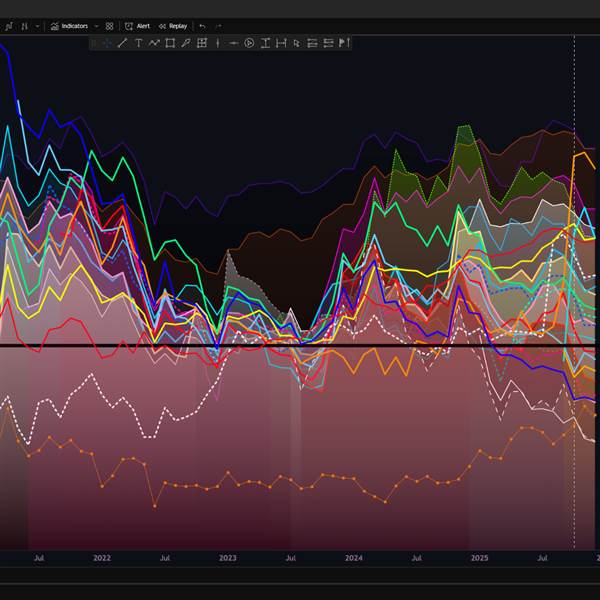This screenshot has width=600, height=600.
Task: Click the 2022 label on time axis
Action: (x=102, y=558)
